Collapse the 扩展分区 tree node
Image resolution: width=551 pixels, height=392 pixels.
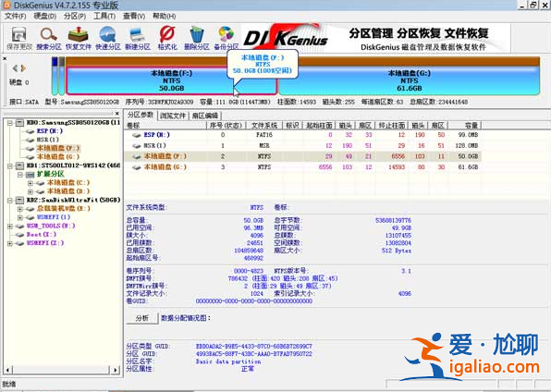20,175
